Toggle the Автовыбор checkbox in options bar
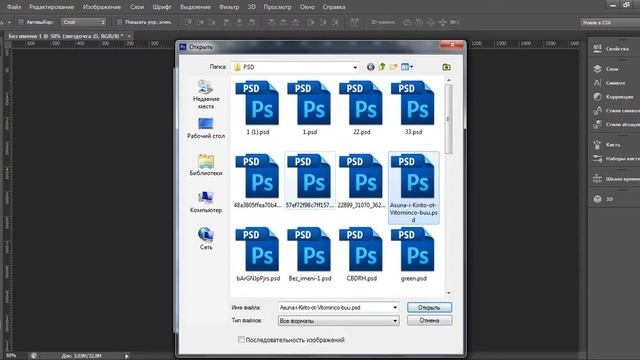The image size is (640, 360). pos(21,22)
